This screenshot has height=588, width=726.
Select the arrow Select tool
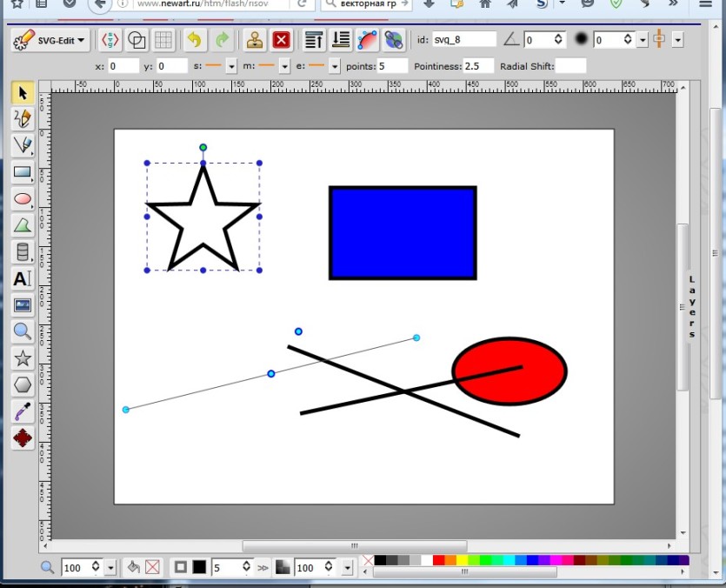click(x=23, y=92)
